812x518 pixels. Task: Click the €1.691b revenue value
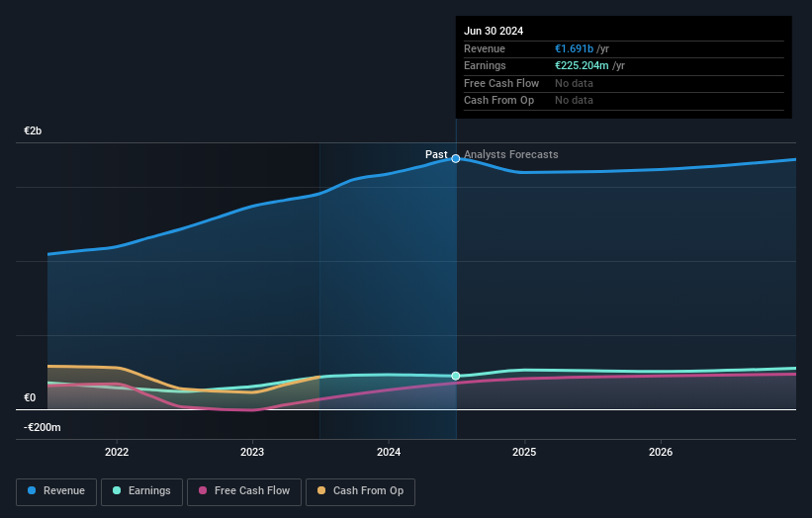[x=574, y=48]
